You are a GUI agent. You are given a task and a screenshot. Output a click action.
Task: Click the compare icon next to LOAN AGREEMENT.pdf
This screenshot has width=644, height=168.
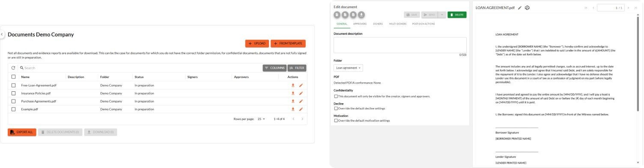[527, 8]
